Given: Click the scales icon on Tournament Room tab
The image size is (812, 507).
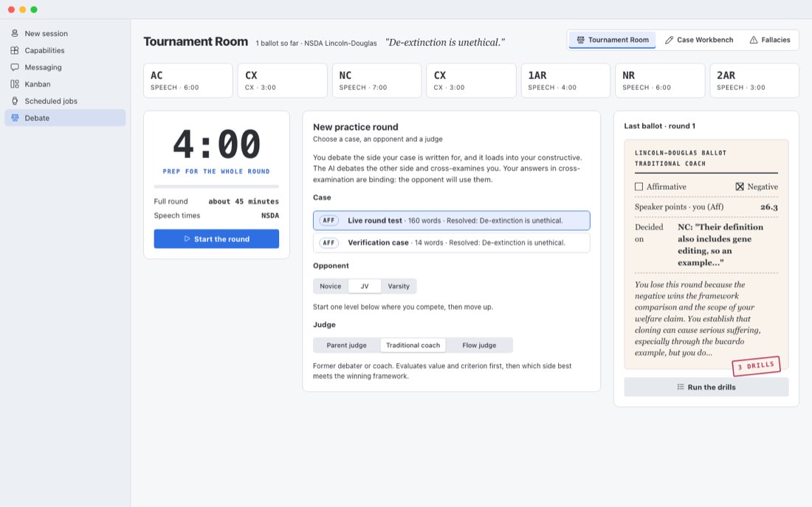Looking at the screenshot, I should click(x=580, y=40).
